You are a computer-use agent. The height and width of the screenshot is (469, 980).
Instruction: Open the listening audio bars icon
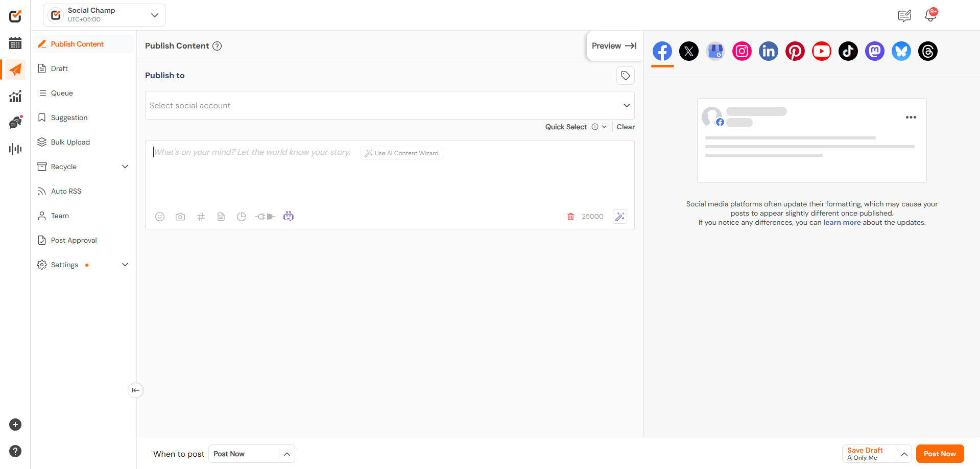coord(15,149)
